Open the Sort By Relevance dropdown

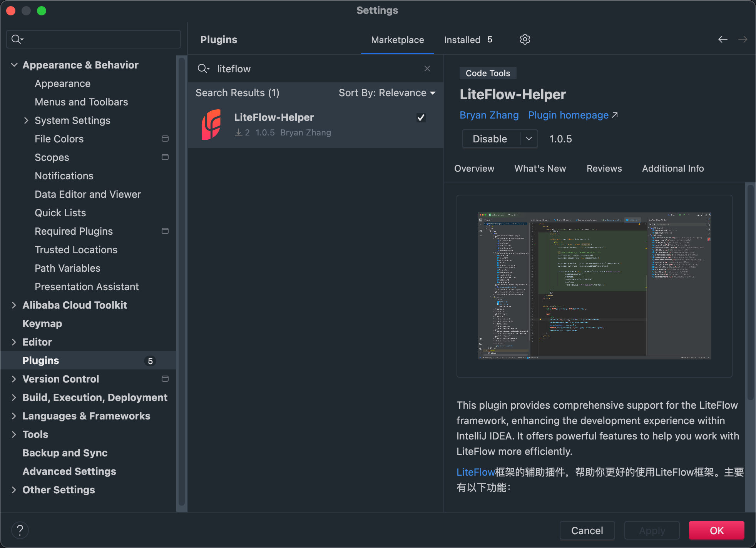click(387, 93)
